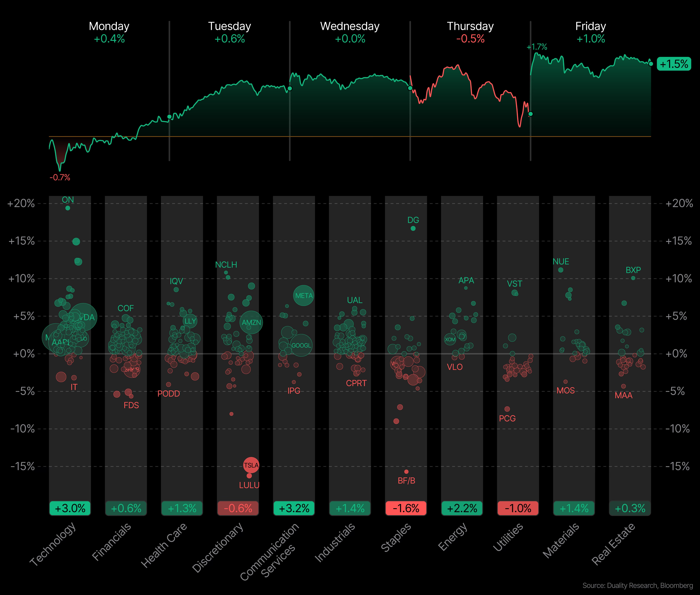This screenshot has height=595, width=700.
Task: Click the NCLH ticker label
Action: point(226,265)
